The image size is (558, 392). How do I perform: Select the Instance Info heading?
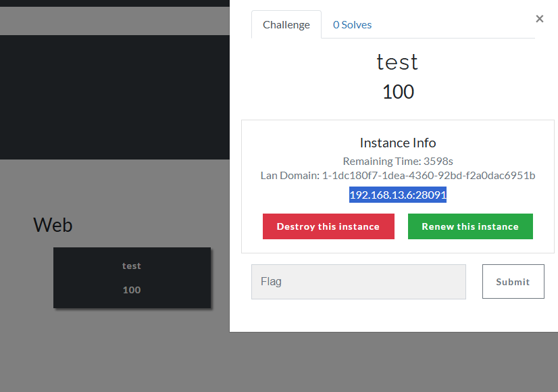(x=398, y=143)
